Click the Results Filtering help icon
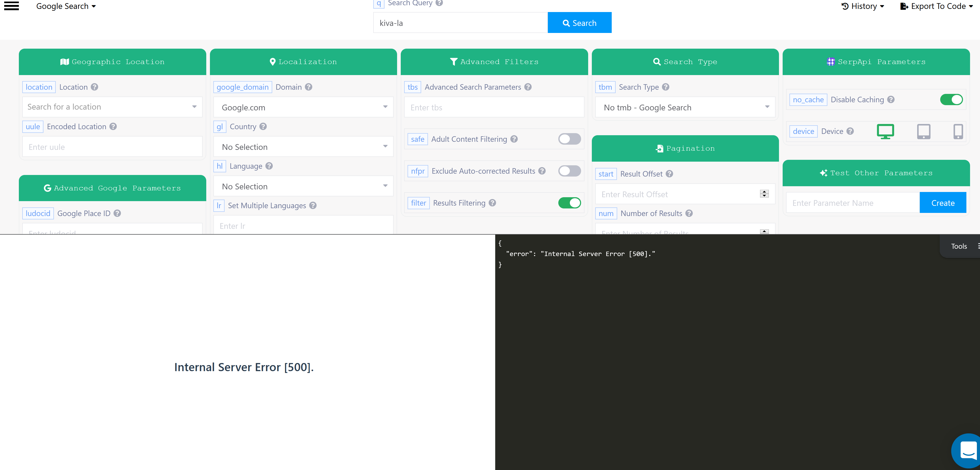Screen dimensions: 980x470 click(493, 203)
